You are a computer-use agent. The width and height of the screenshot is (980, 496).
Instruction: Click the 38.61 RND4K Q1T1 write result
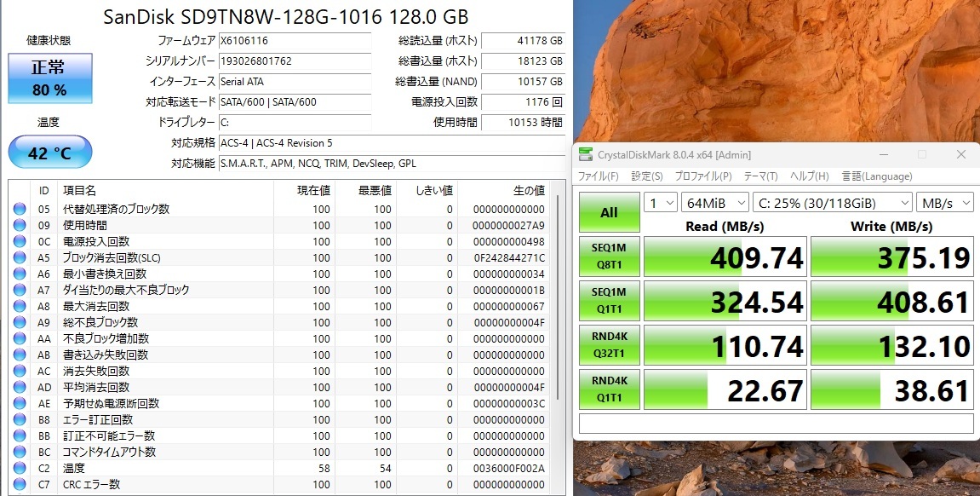(892, 389)
